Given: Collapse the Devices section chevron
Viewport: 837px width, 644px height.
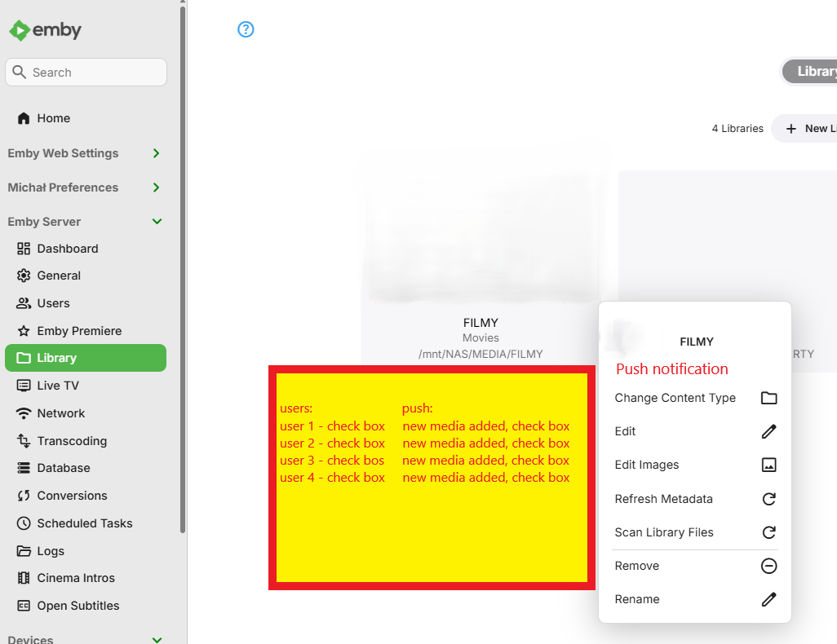Looking at the screenshot, I should coord(157,639).
